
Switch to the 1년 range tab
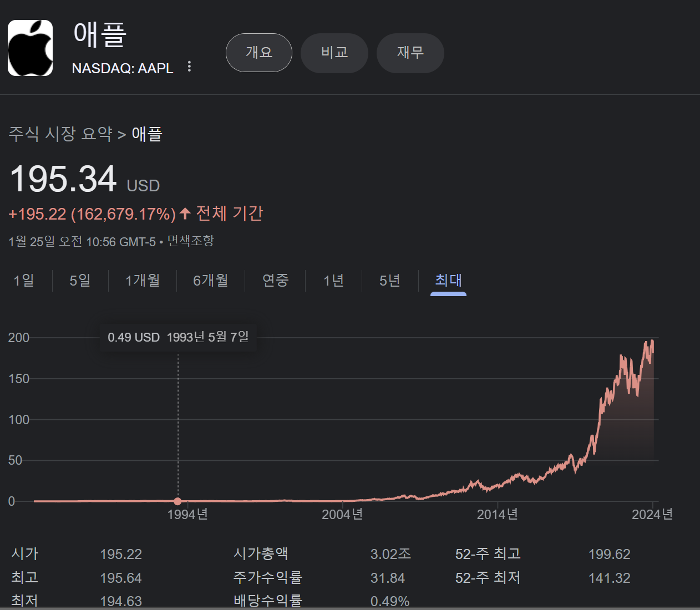click(334, 281)
